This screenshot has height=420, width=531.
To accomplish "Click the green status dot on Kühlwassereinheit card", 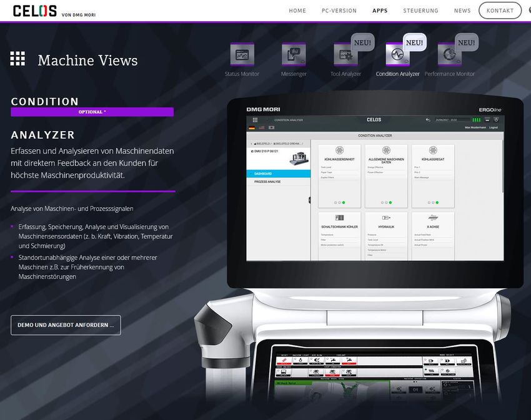I will pyautogui.click(x=344, y=202).
